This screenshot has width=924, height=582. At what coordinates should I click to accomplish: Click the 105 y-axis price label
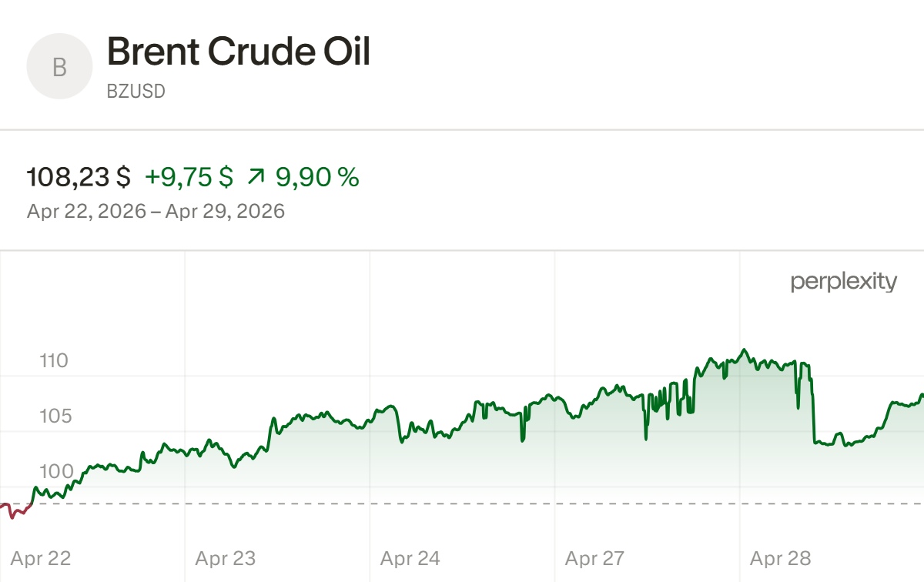click(54, 416)
